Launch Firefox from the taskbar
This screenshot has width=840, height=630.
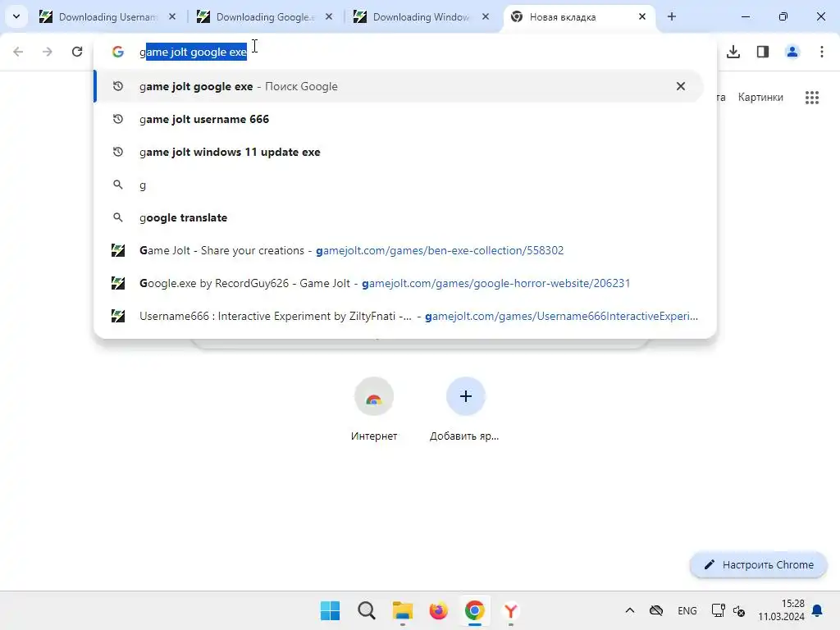click(x=438, y=610)
